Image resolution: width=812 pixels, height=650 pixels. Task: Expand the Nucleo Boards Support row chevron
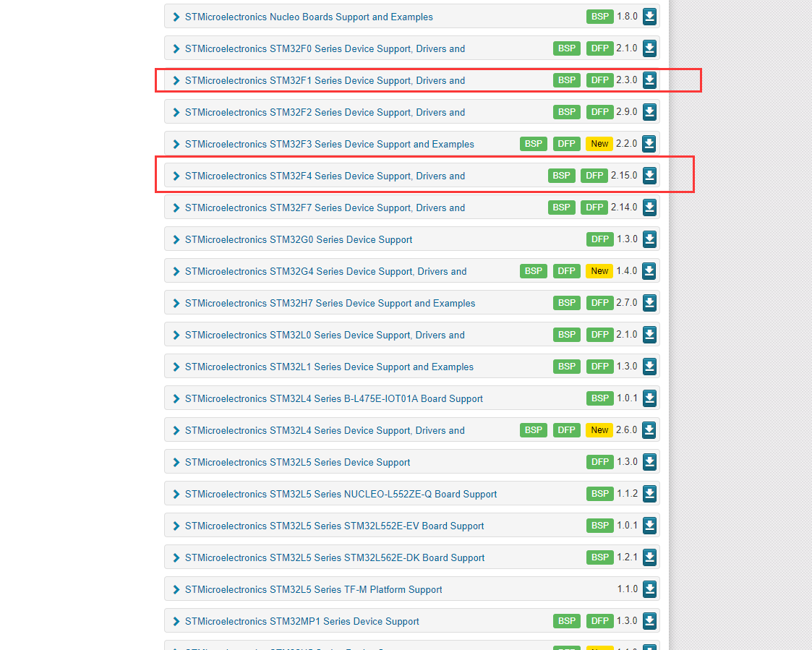[176, 17]
